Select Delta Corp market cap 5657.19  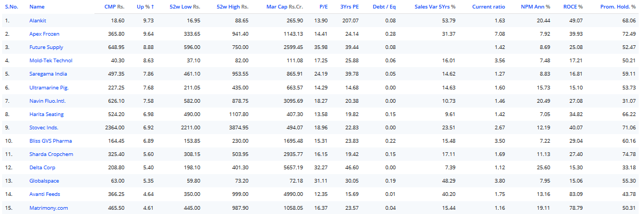tap(293, 167)
